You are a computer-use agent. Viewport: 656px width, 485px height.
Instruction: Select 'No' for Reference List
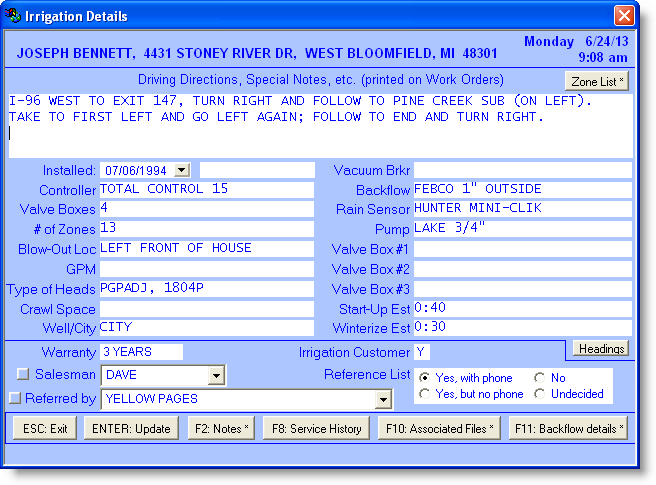541,378
